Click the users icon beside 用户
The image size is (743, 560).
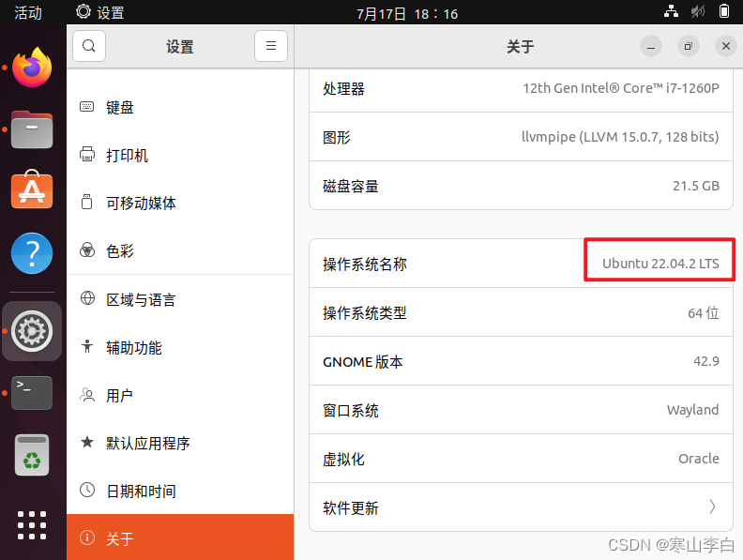click(x=87, y=395)
